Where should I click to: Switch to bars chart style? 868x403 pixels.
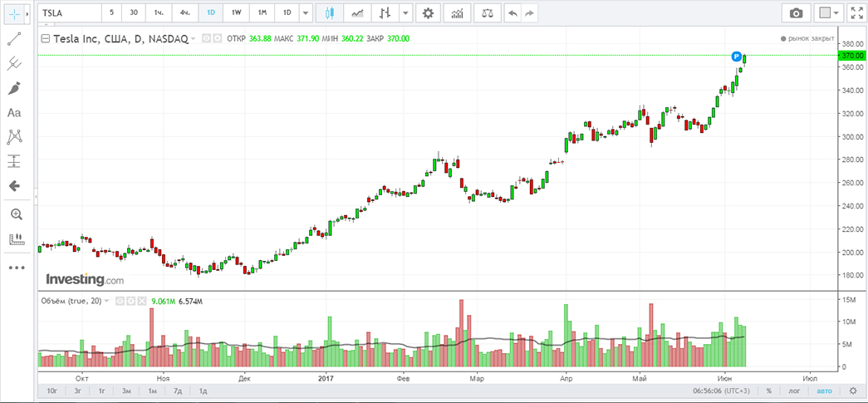pos(386,12)
